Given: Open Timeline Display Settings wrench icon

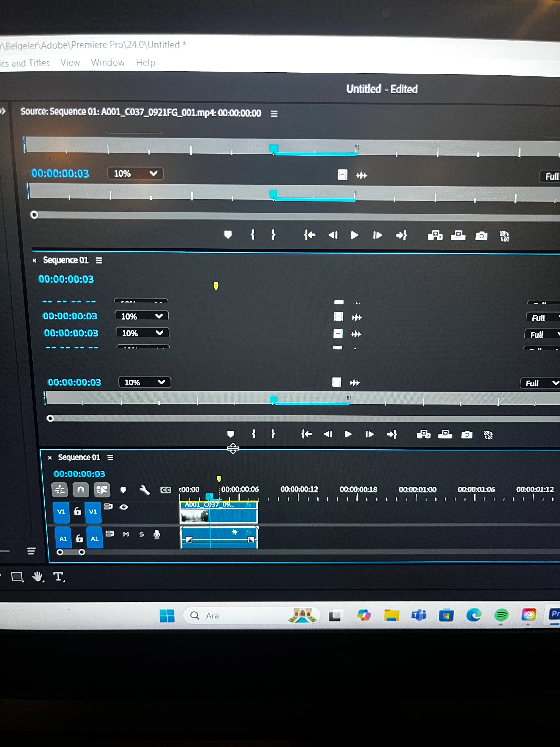Looking at the screenshot, I should point(144,490).
